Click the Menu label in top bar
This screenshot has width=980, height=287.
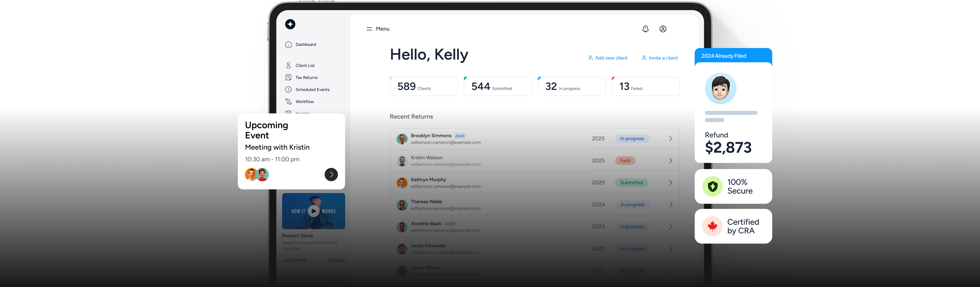[382, 29]
